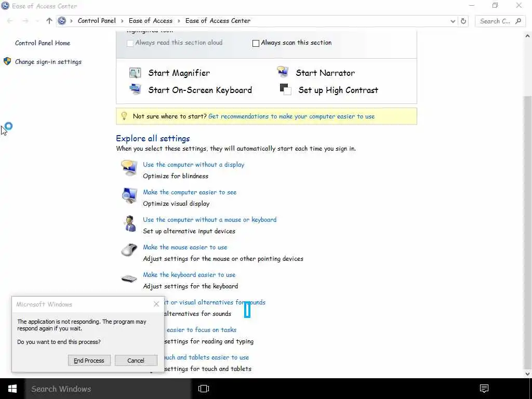Viewport: 532px width, 399px height.
Task: Open the Action Center notifications icon
Action: [x=484, y=389]
